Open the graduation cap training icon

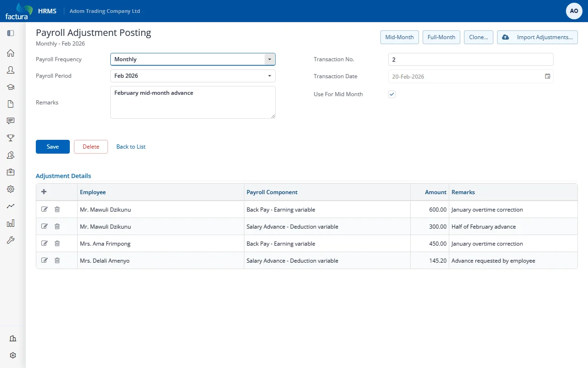[x=11, y=87]
